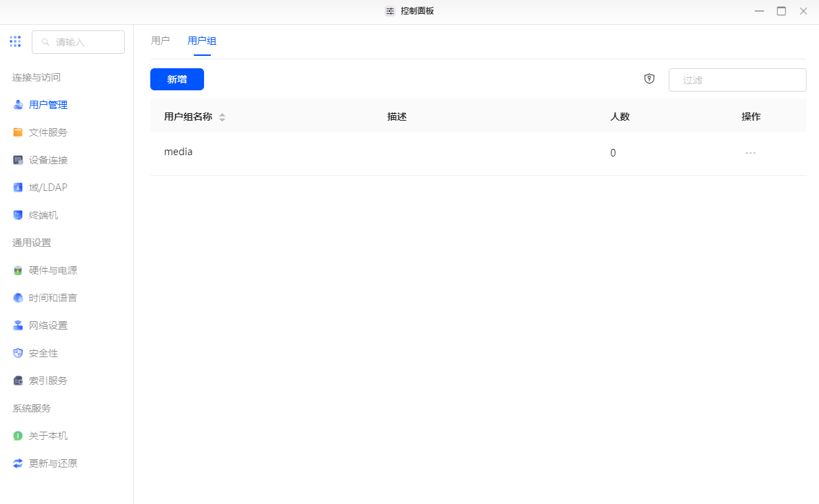Minimize the 控制面板 window

click(760, 11)
